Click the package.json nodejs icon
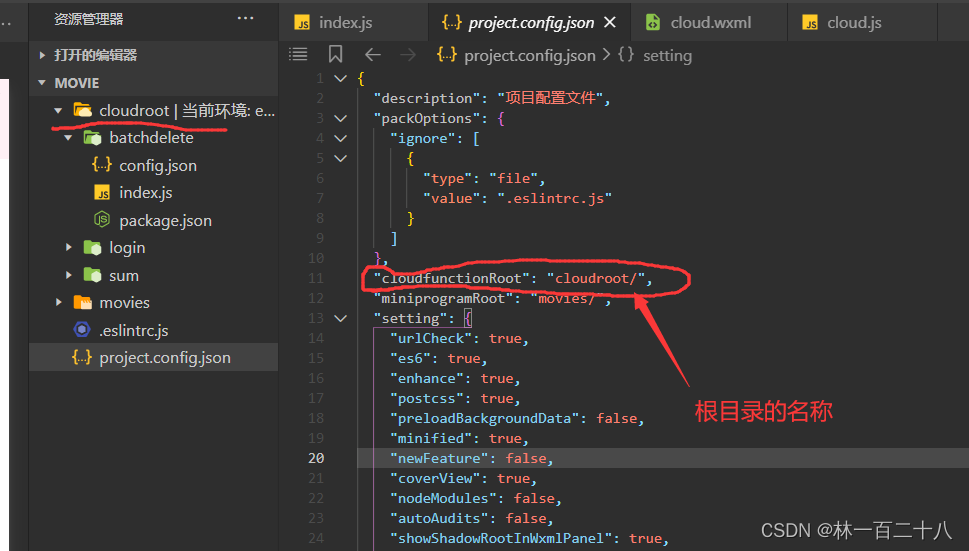Screen dimensions: 969x551 (102, 219)
